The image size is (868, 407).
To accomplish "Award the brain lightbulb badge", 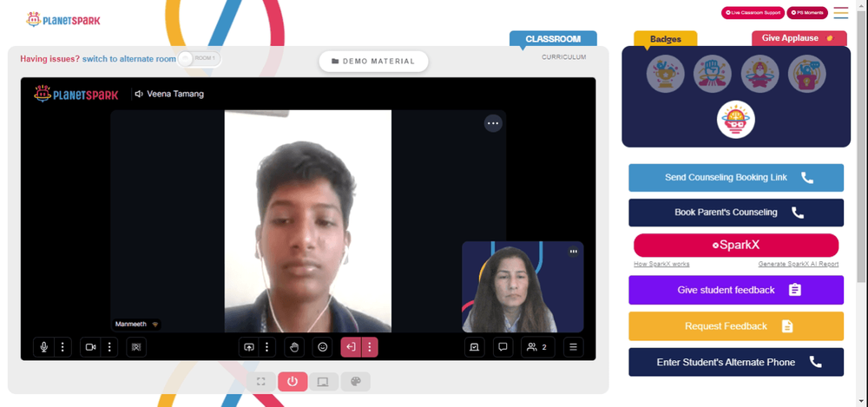I will point(736,120).
